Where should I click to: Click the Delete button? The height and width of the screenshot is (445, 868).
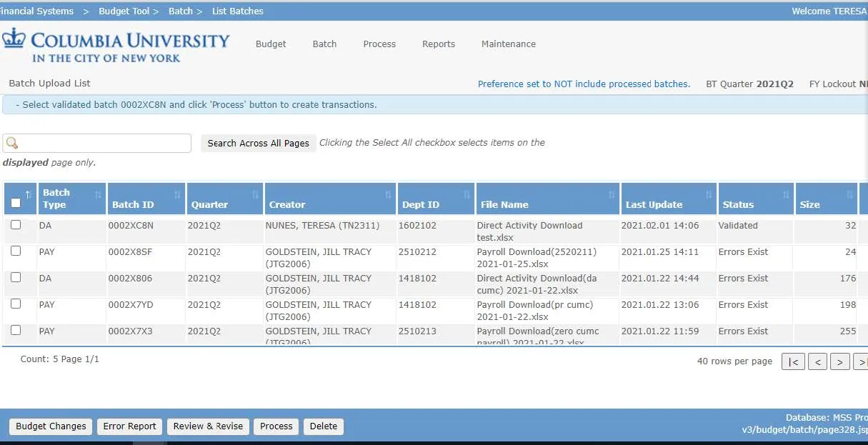click(324, 426)
